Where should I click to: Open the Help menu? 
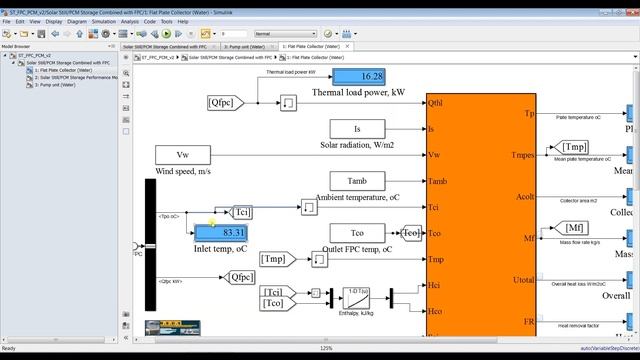coord(183,22)
